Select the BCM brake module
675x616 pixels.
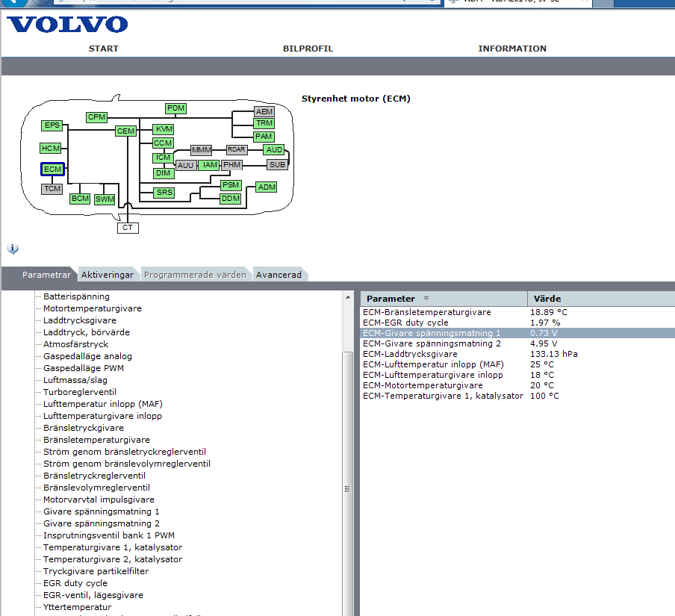(x=80, y=199)
